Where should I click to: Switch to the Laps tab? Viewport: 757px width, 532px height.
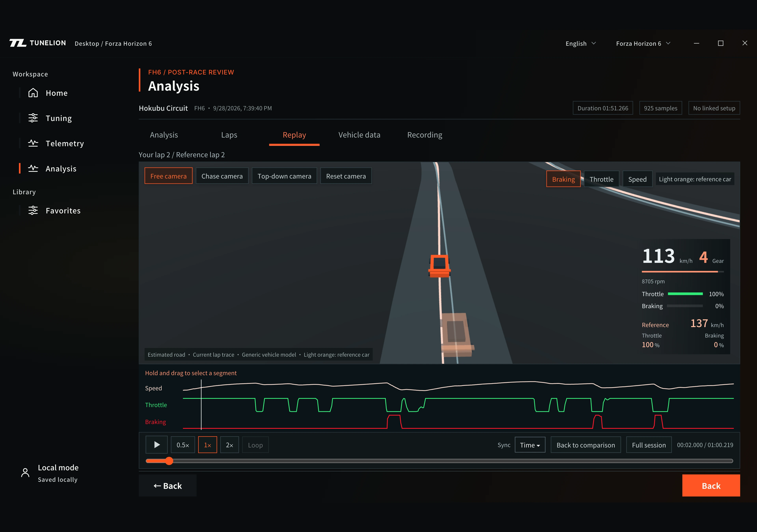(229, 135)
